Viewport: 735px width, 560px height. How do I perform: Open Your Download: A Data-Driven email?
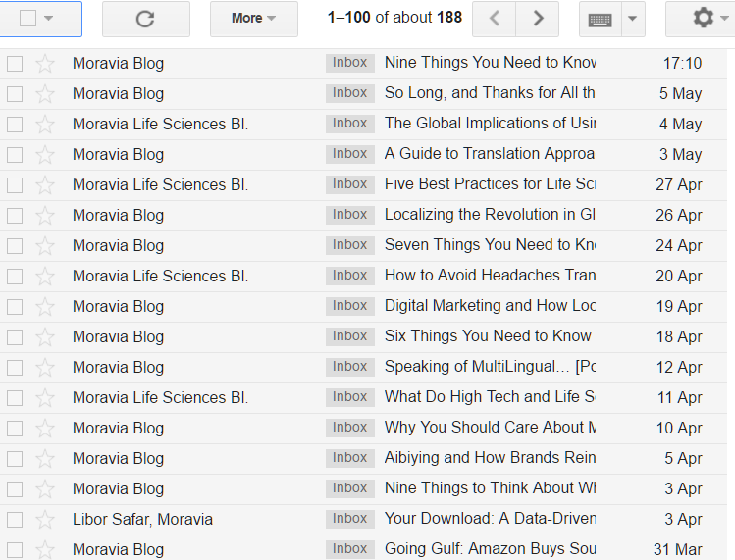[x=490, y=518]
